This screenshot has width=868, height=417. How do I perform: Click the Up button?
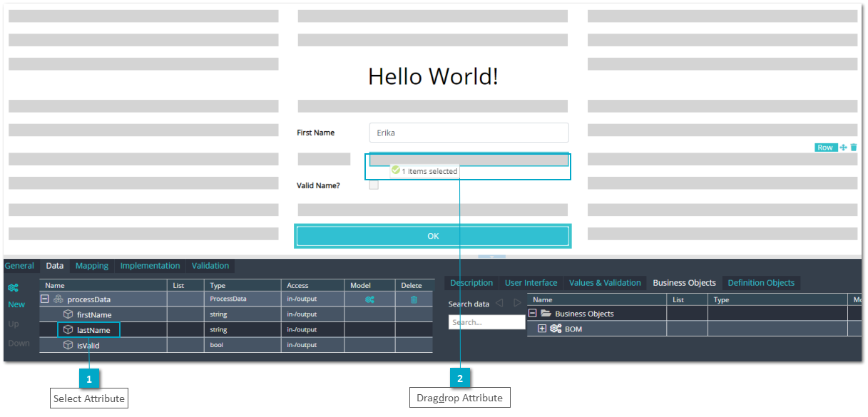14,324
